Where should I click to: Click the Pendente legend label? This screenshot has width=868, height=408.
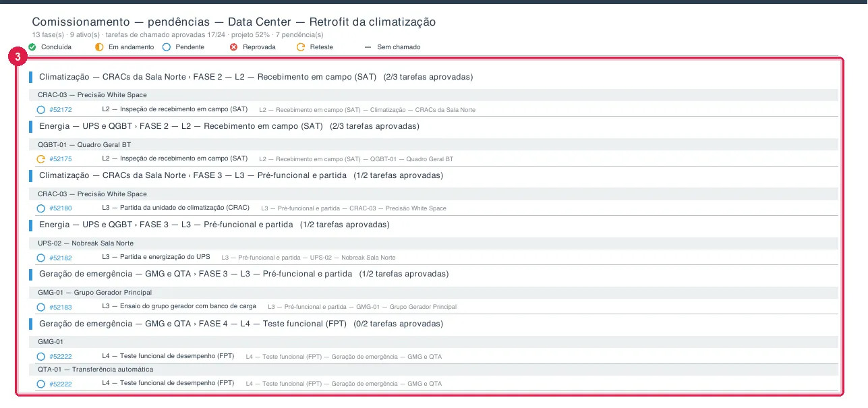[x=190, y=47]
